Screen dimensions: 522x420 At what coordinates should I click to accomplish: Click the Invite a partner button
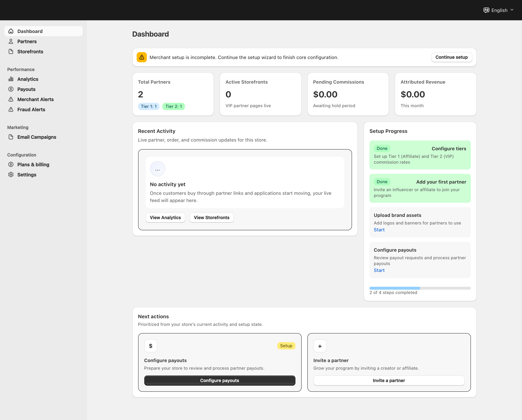pyautogui.click(x=389, y=381)
